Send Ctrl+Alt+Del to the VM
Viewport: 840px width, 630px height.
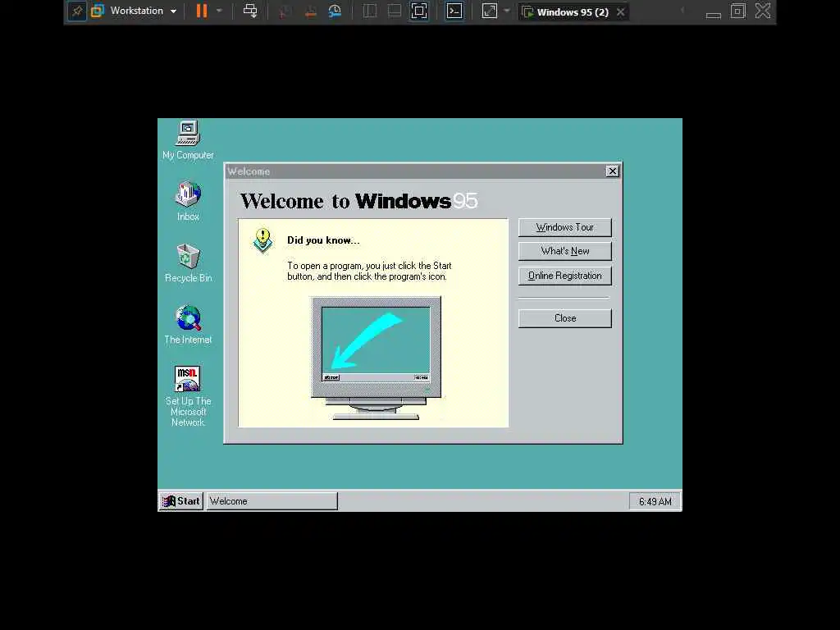click(250, 11)
